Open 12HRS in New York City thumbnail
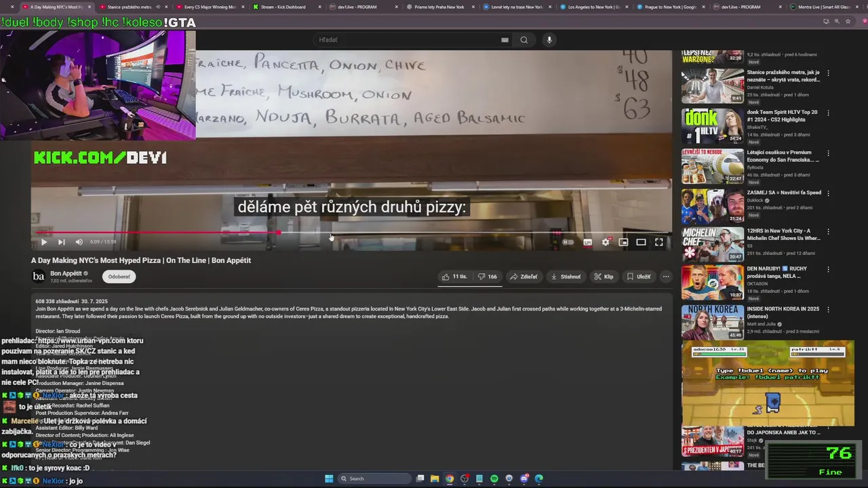Image resolution: width=868 pixels, height=488 pixels. point(713,244)
